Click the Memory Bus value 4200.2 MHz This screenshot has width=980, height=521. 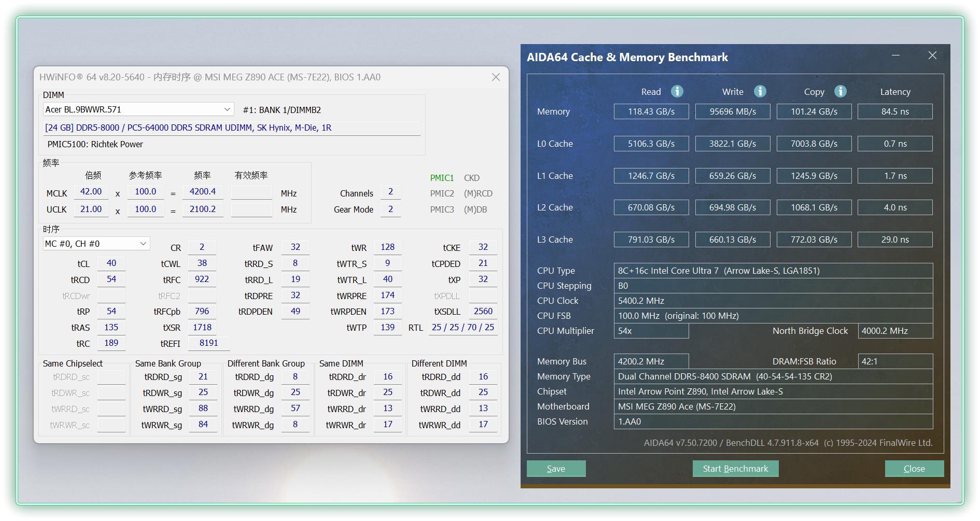pos(651,361)
